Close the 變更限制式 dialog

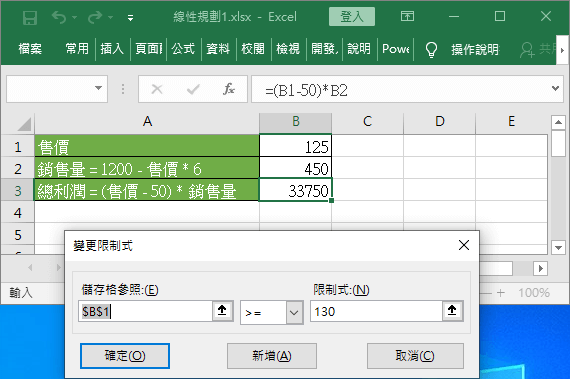click(x=464, y=245)
